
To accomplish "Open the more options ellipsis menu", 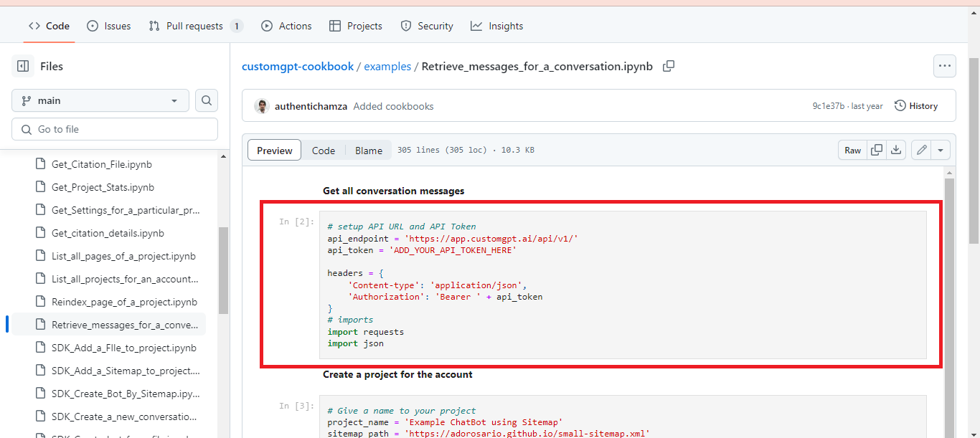I will point(944,66).
